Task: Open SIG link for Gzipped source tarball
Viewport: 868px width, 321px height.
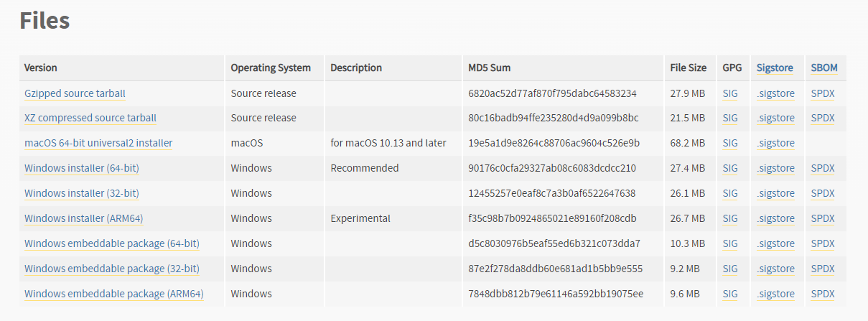Action: point(730,93)
